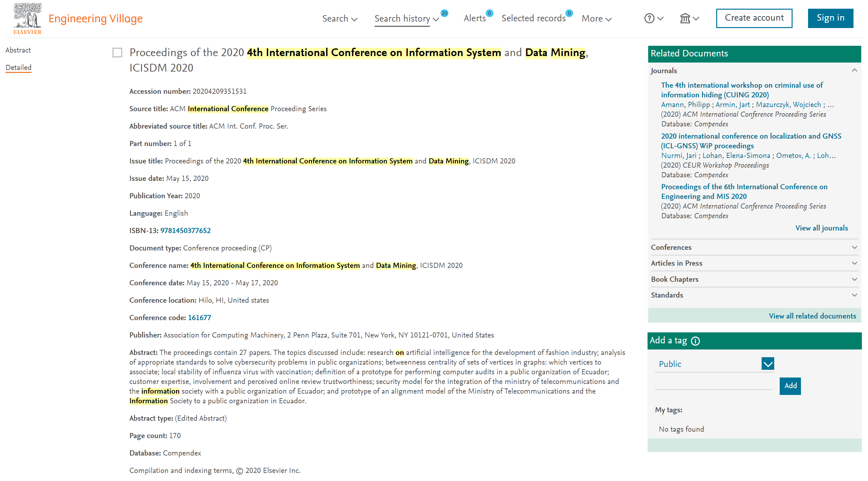Viewport: 868px width, 481px height.
Task: Click View all journals
Action: 822,228
